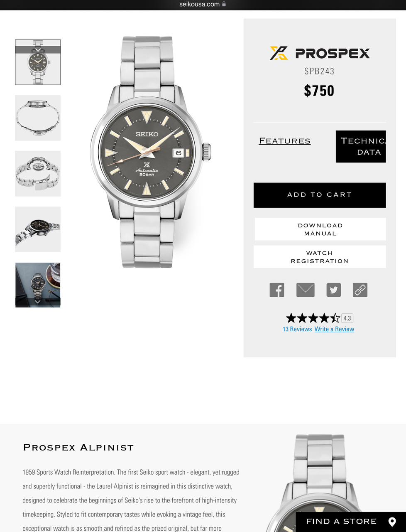The width and height of the screenshot is (406, 532).
Task: Share the product via the email envelope icon
Action: 306,290
